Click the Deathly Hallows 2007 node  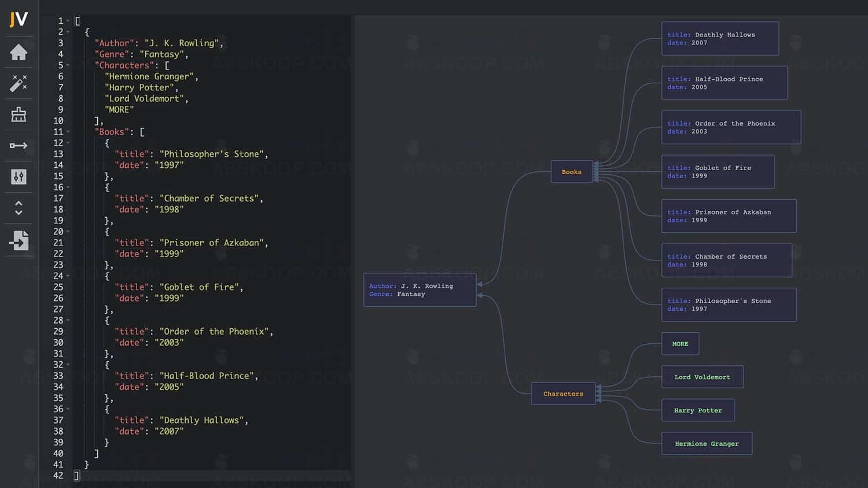[x=720, y=39]
